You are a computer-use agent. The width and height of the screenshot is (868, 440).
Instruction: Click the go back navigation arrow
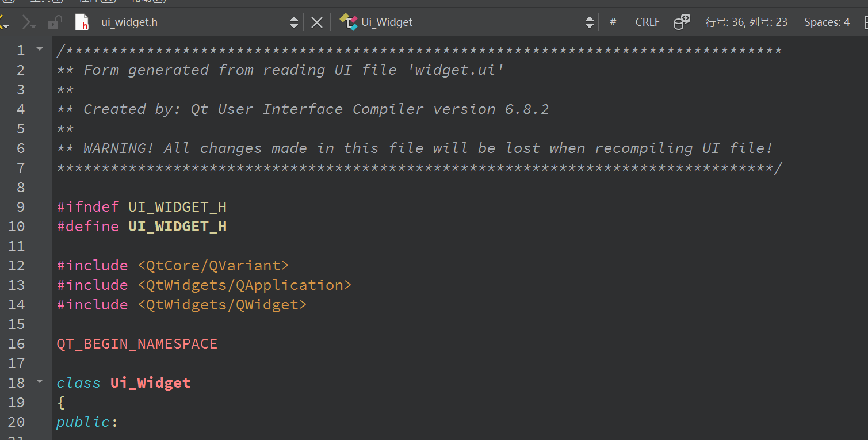click(x=3, y=22)
